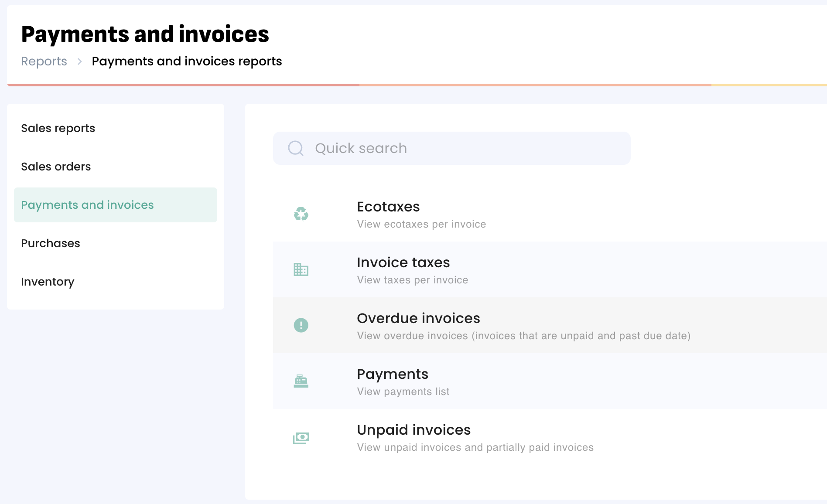Screen dimensions: 827x504
Task: Navigate back via Reports breadcrumb link
Action: 44,61
